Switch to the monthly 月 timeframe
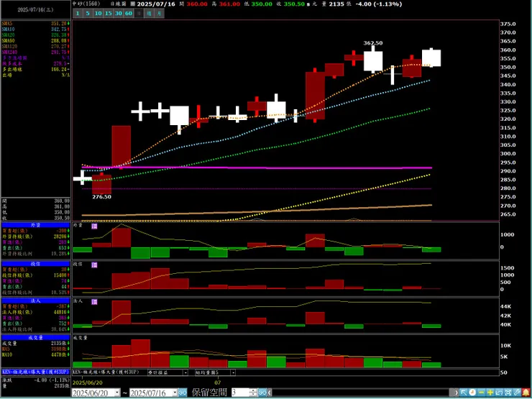 [x=159, y=14]
